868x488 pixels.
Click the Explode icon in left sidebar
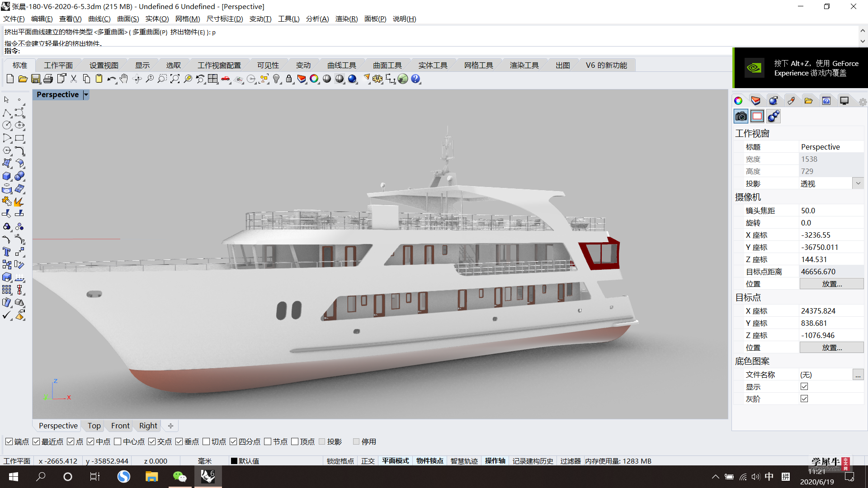(x=19, y=201)
